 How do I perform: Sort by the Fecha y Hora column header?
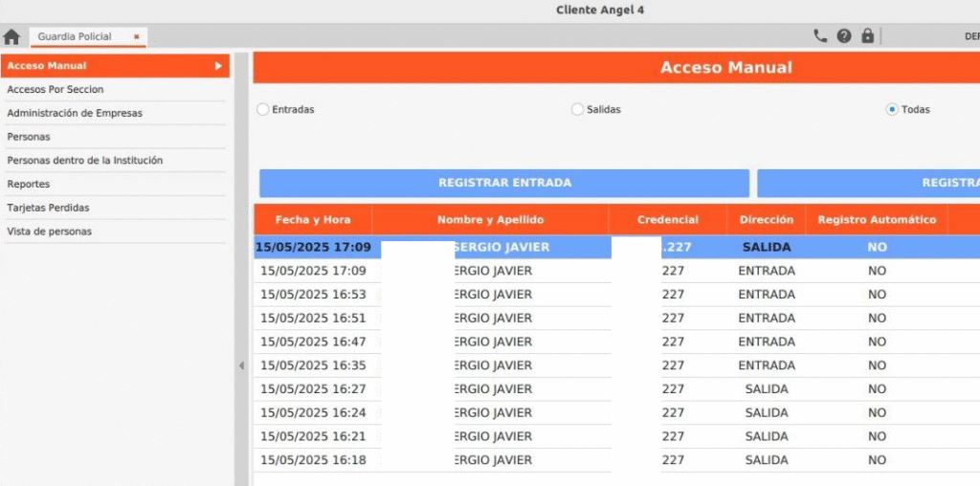tap(313, 220)
